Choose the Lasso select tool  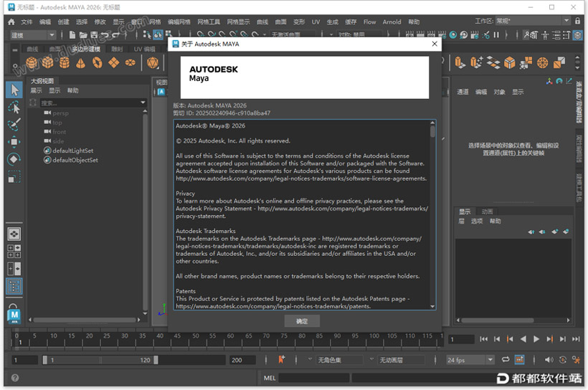(14, 108)
